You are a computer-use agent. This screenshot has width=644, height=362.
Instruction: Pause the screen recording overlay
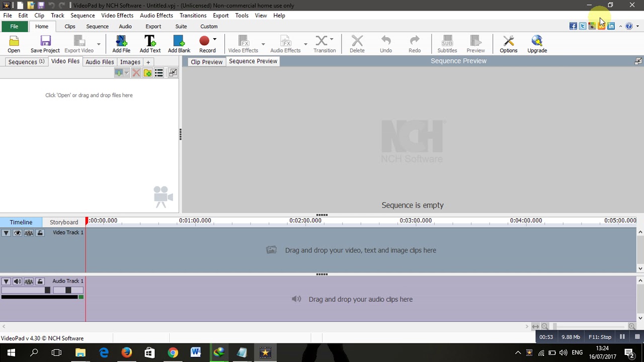pos(622,337)
